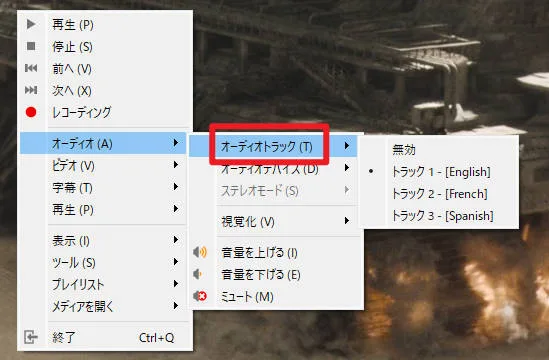Open オーディオトラック (T) submenu

(x=273, y=146)
